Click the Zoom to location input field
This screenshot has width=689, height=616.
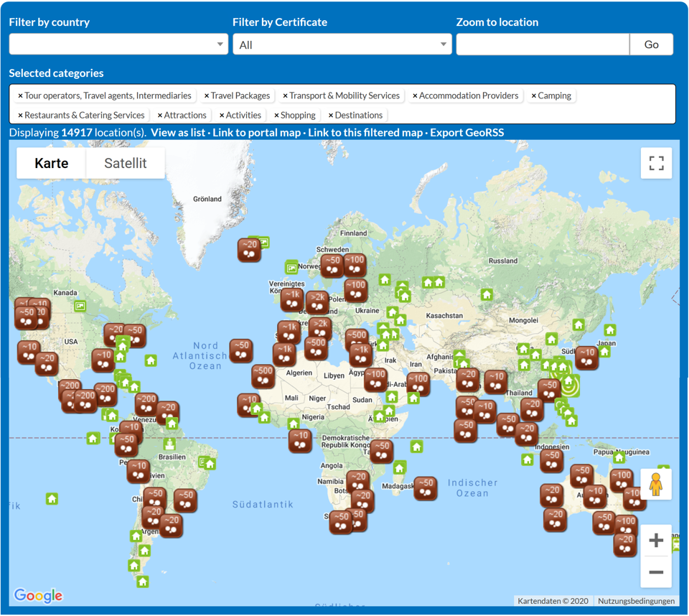[543, 45]
